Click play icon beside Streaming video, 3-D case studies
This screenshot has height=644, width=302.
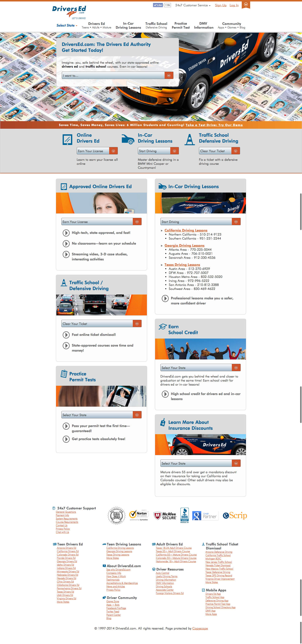pyautogui.click(x=66, y=254)
